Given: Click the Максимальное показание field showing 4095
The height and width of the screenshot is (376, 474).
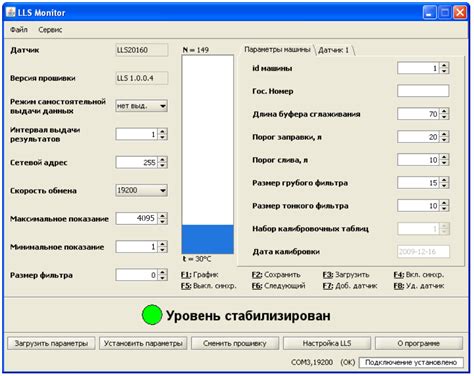Looking at the screenshot, I should tap(137, 219).
